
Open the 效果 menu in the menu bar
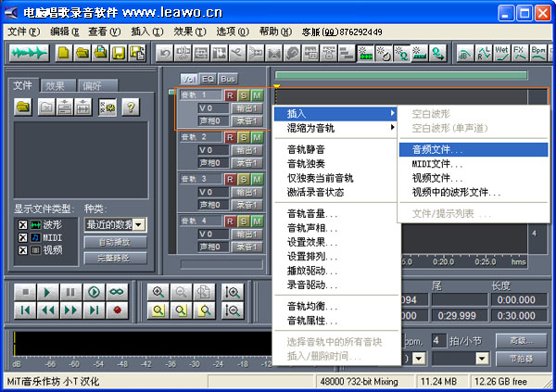(190, 32)
